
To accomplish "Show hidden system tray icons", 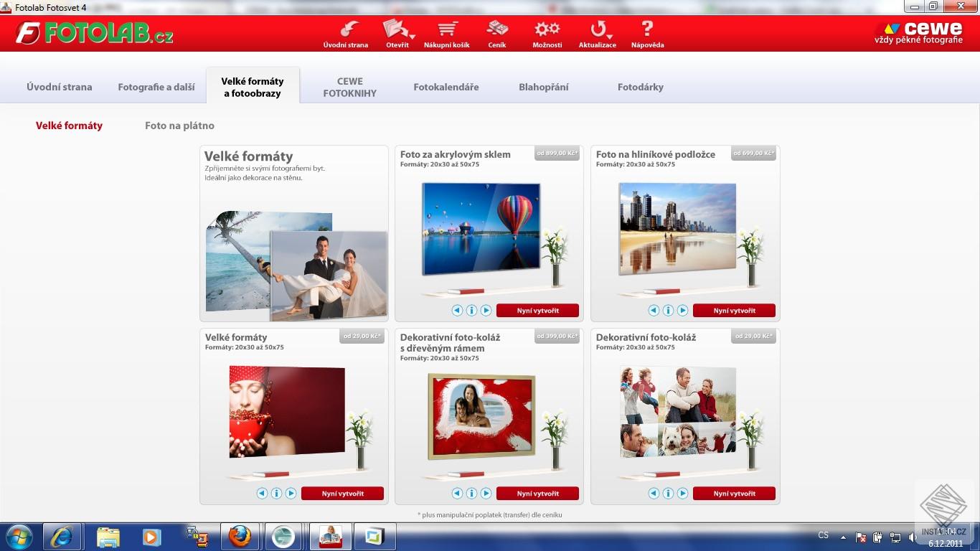I will [844, 536].
